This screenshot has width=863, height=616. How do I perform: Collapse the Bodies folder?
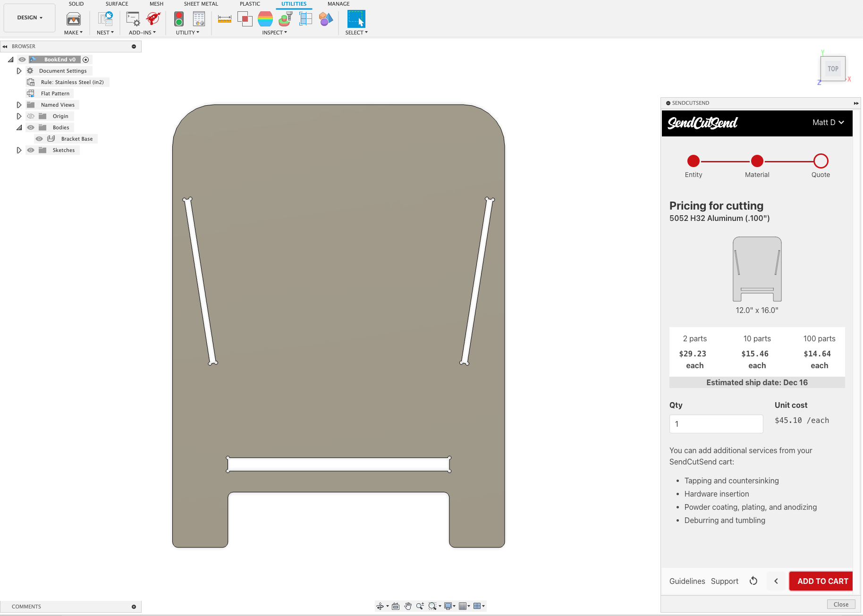click(x=19, y=127)
